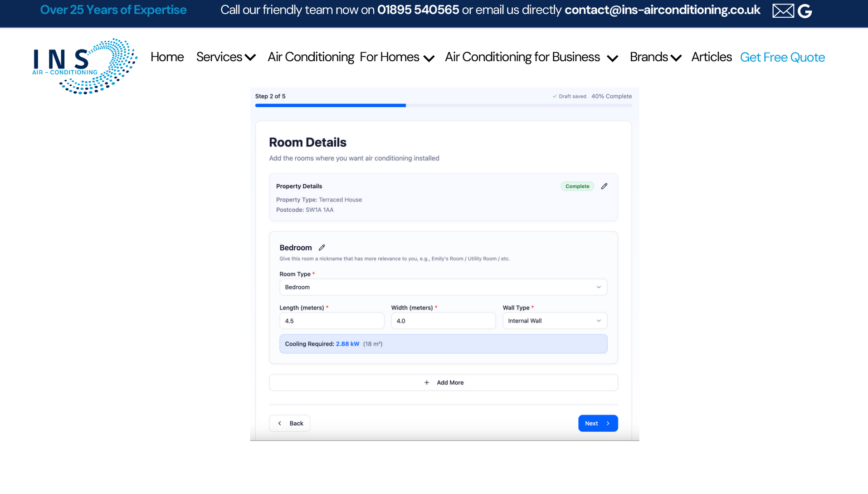Click the step progress bar
The image size is (868, 494).
[443, 106]
